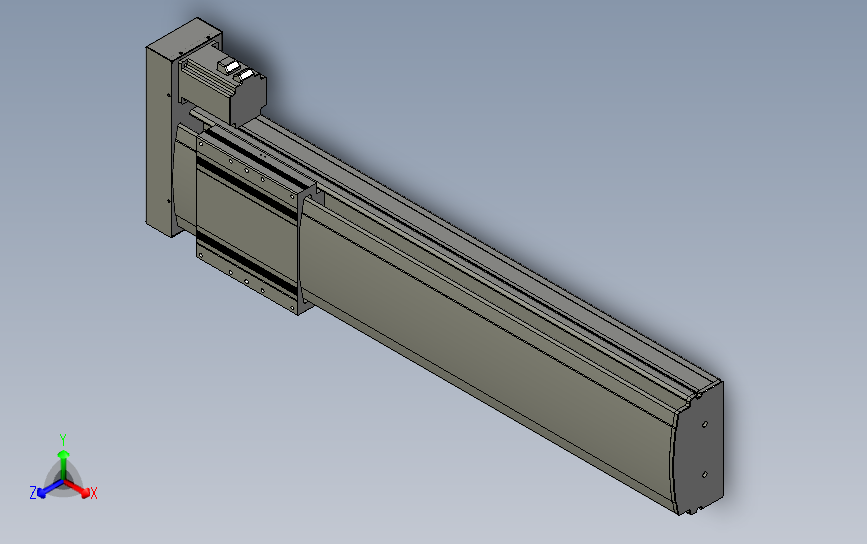Screen dimensions: 867x544
Task: Click the green Y axis arrow on triad
Action: pos(64,463)
